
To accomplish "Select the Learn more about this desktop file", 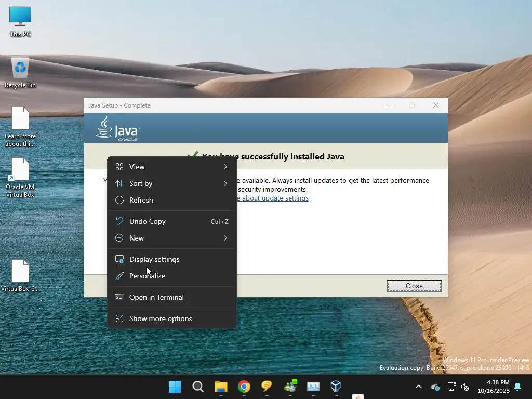I will tap(20, 127).
